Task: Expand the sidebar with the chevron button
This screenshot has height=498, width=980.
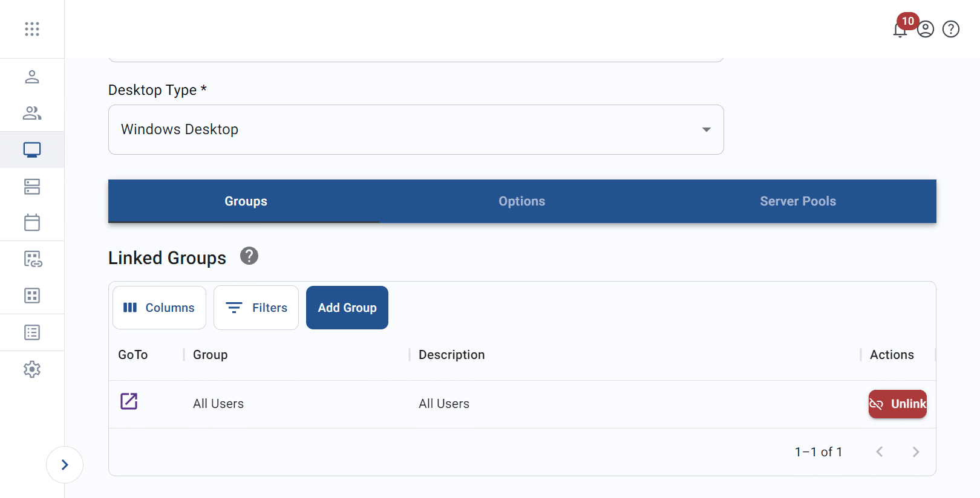Action: [65, 465]
